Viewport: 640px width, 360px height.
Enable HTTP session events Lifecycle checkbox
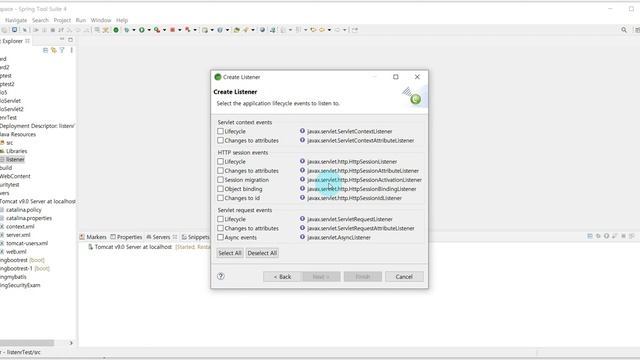[x=220, y=161]
